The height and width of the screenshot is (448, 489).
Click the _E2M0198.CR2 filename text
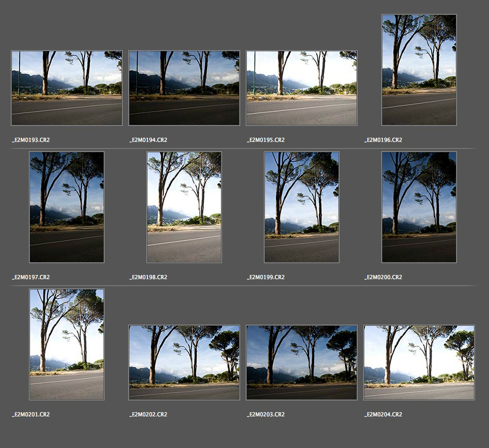[149, 277]
